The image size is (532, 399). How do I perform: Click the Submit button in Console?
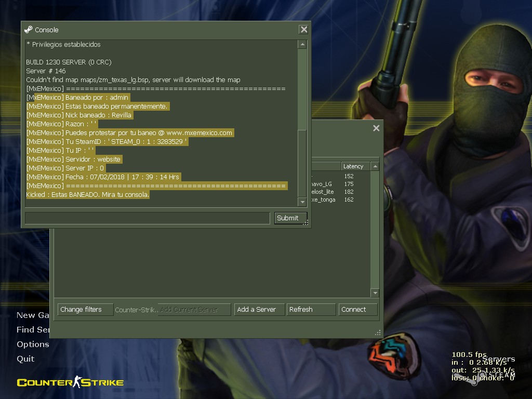click(x=290, y=218)
